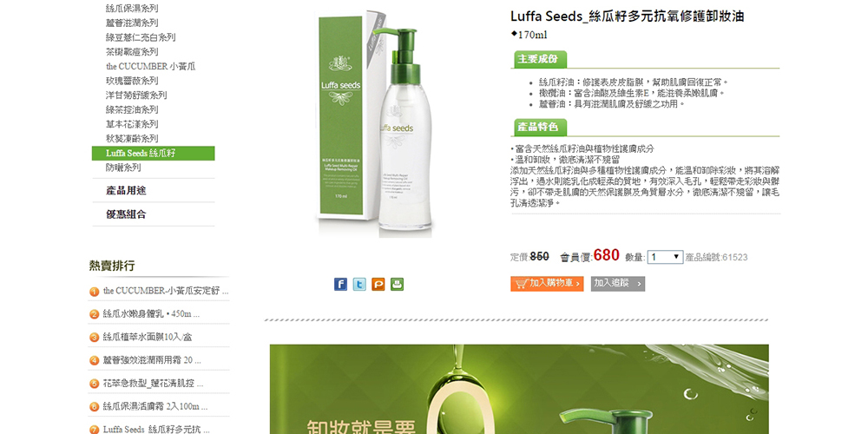
Task: Share product on Facebook icon
Action: (340, 285)
